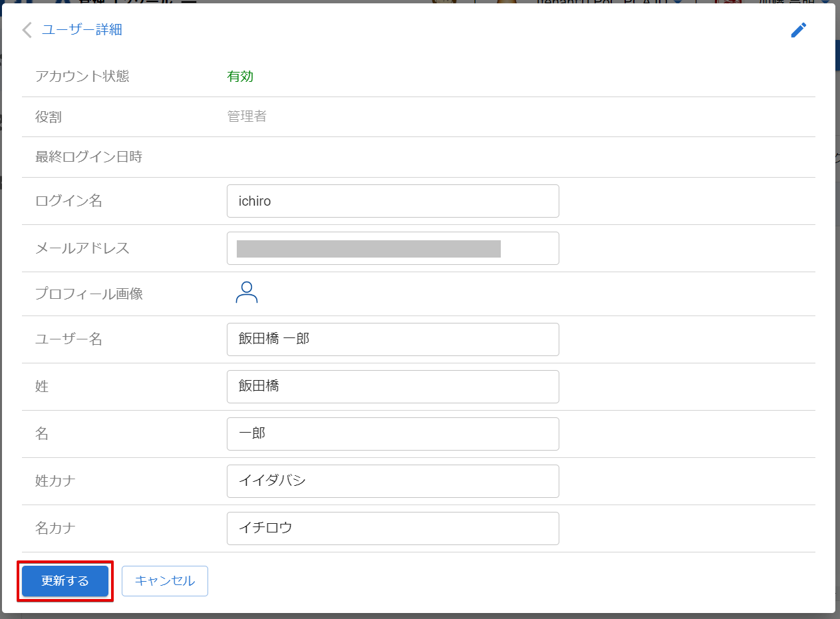Click the ログイン名 label text

point(69,201)
